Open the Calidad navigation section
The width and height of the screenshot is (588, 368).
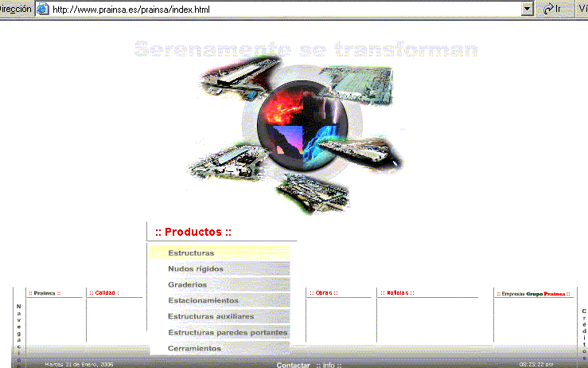click(104, 293)
